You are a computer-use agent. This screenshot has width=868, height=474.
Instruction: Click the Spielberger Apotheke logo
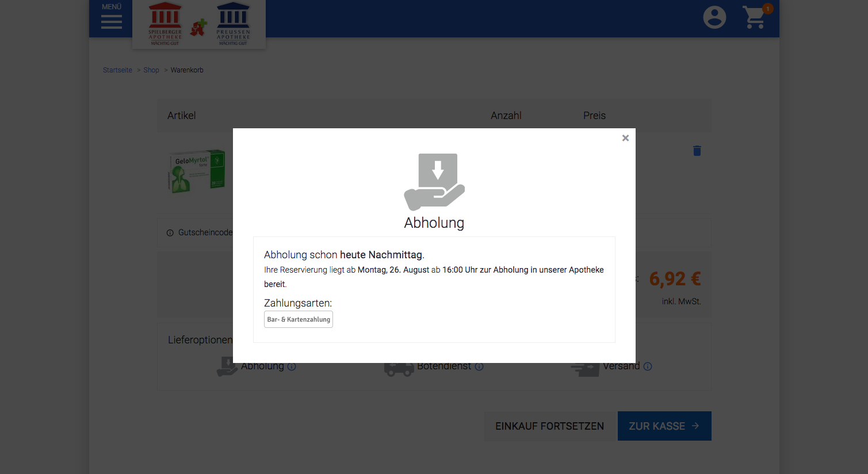[165, 24]
